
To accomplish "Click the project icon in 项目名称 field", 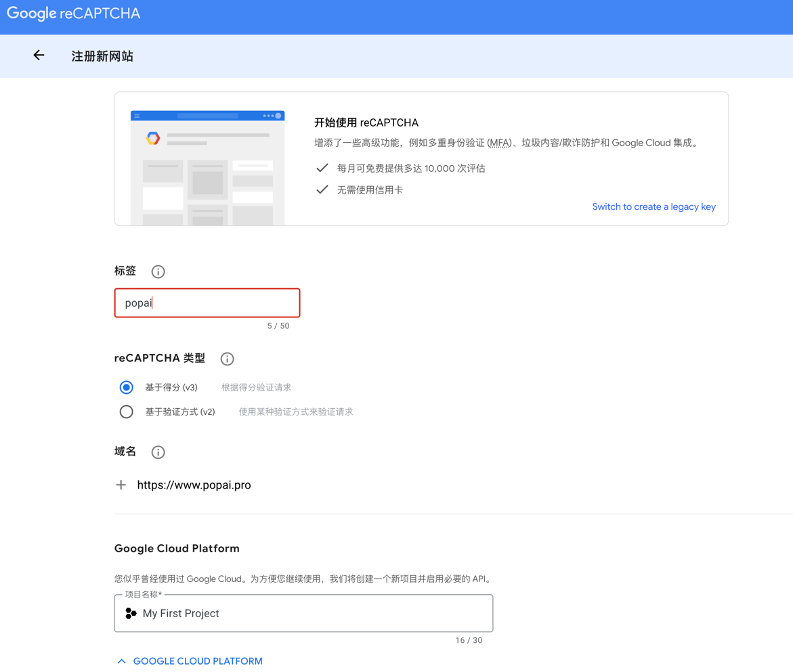I will (131, 613).
